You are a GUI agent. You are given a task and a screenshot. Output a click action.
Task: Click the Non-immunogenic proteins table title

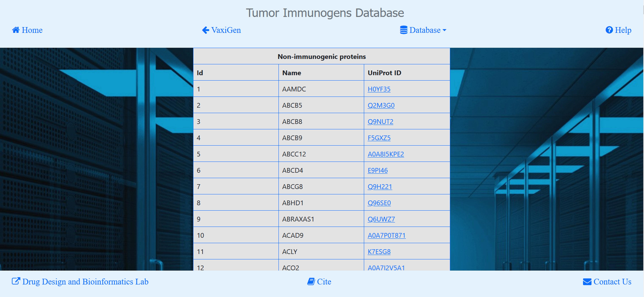321,57
